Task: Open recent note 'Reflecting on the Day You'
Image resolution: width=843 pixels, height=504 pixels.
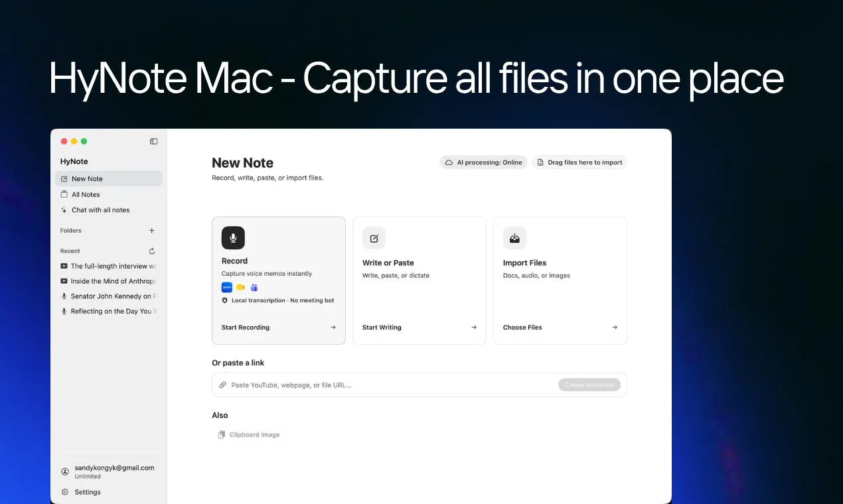Action: click(109, 311)
